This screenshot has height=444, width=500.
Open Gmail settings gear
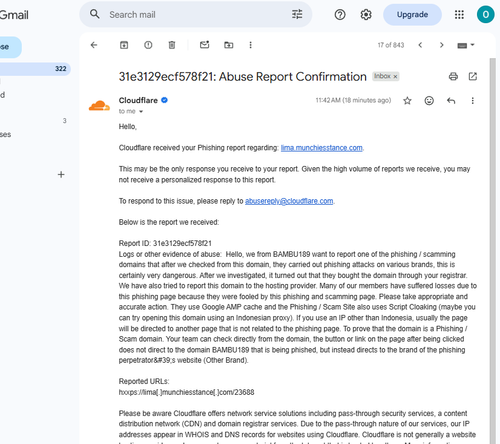tap(366, 15)
